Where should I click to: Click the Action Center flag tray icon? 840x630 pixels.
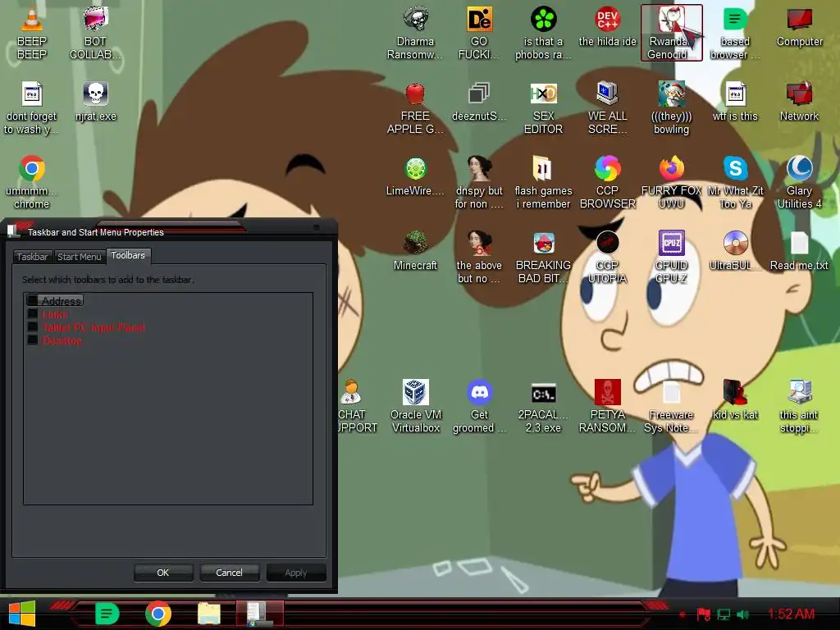point(703,614)
